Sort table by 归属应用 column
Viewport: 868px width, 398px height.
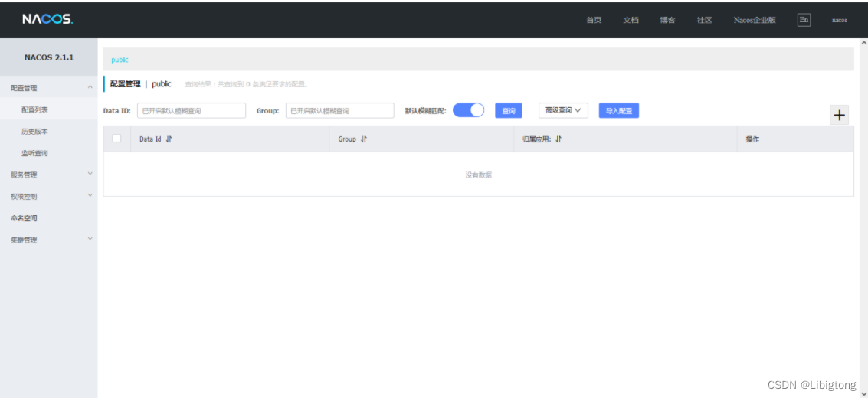coord(558,139)
